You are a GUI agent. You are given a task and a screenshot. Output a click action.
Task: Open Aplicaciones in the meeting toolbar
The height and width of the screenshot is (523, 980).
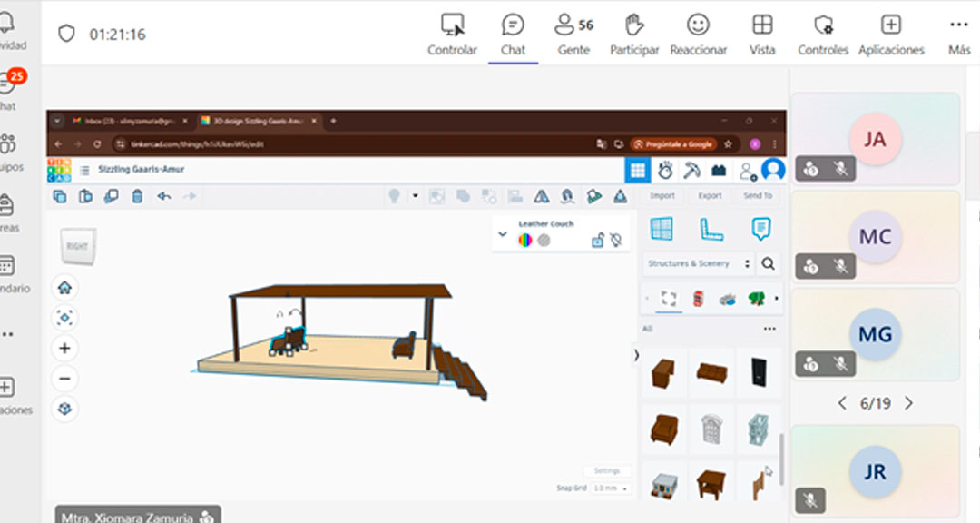(891, 34)
